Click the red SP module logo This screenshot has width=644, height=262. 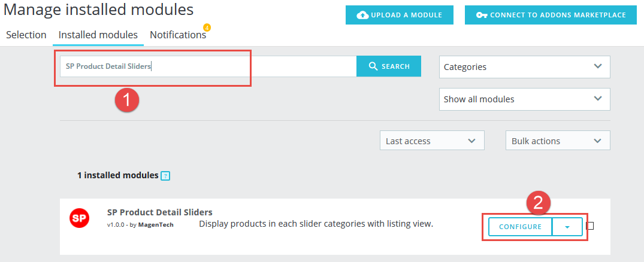tap(79, 218)
